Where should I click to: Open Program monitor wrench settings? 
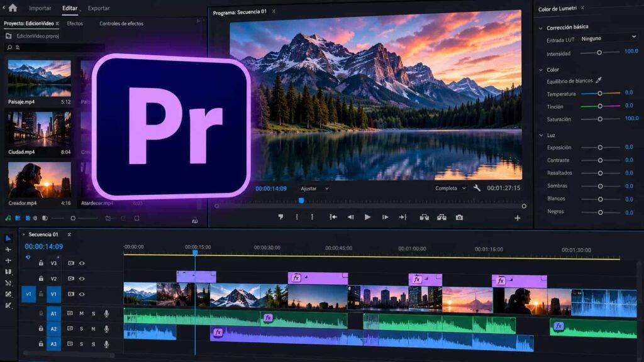pyautogui.click(x=477, y=188)
